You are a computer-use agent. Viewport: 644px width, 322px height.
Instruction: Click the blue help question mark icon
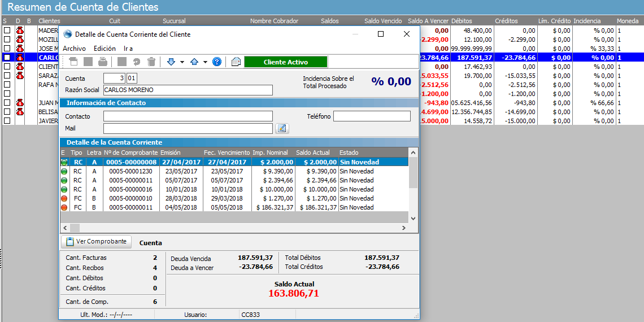click(x=216, y=62)
